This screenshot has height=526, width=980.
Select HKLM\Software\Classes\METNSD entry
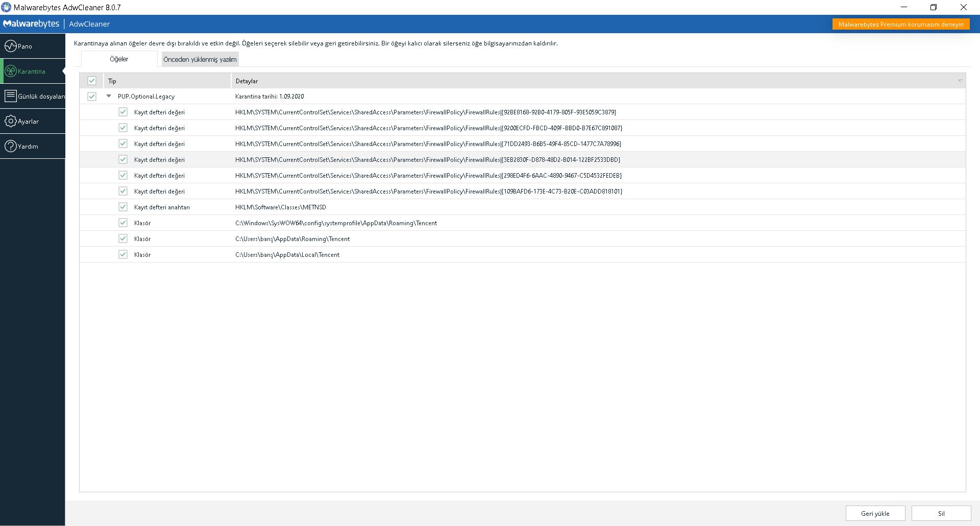point(280,207)
